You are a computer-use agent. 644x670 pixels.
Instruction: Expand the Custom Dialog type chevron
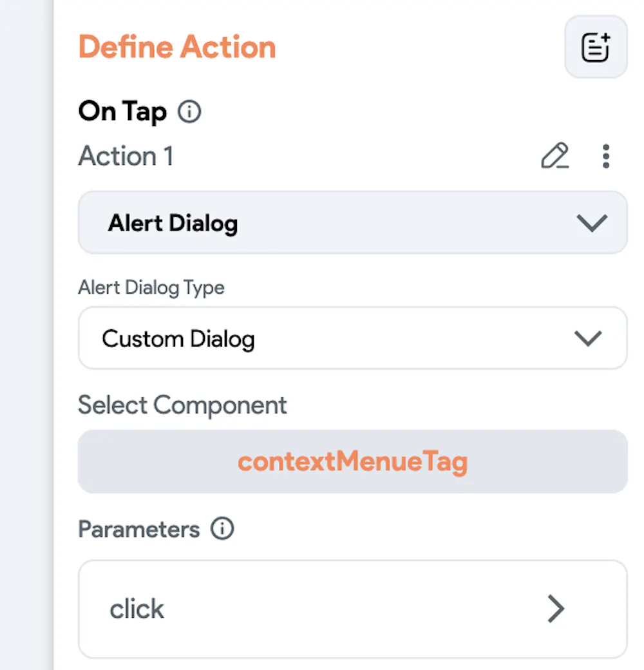click(588, 338)
